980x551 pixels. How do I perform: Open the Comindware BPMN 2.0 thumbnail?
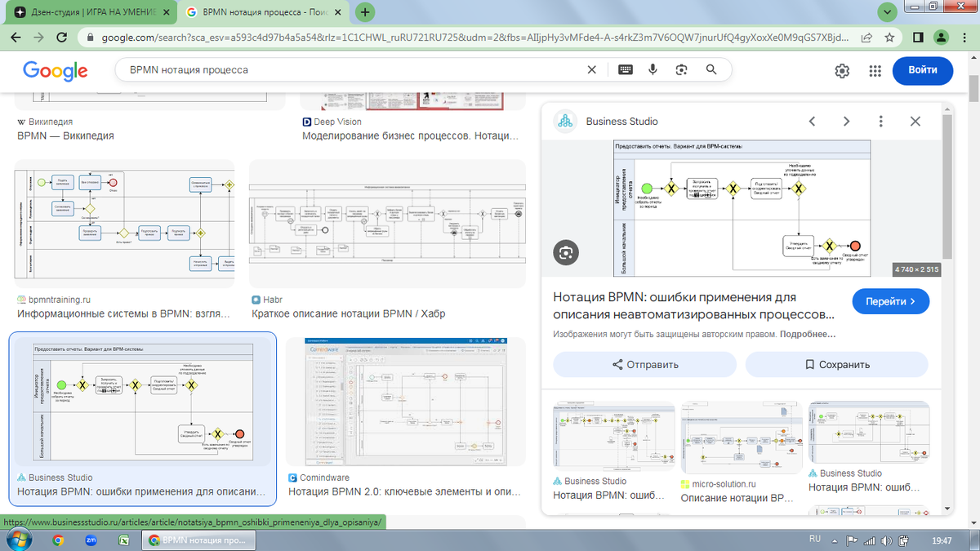(x=406, y=402)
